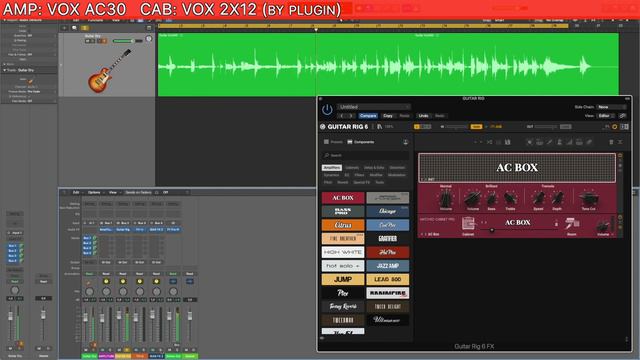Click the shuffle icon in the rack toolbar

(489, 142)
